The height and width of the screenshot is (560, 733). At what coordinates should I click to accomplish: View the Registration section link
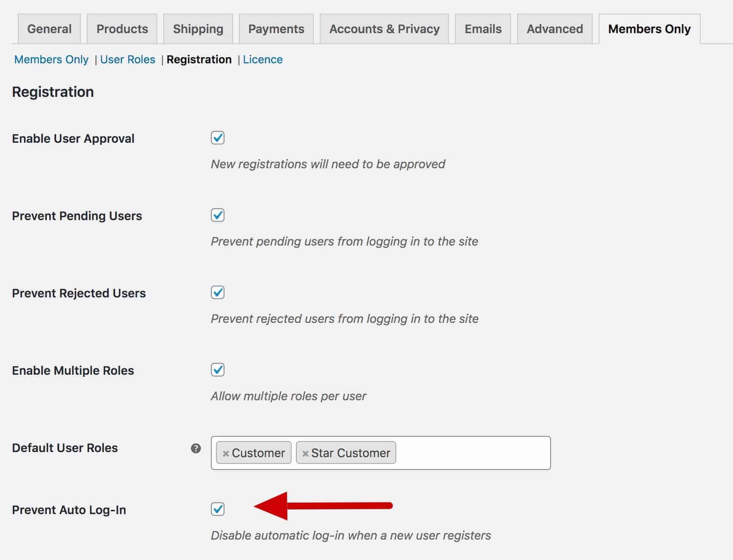pyautogui.click(x=200, y=59)
